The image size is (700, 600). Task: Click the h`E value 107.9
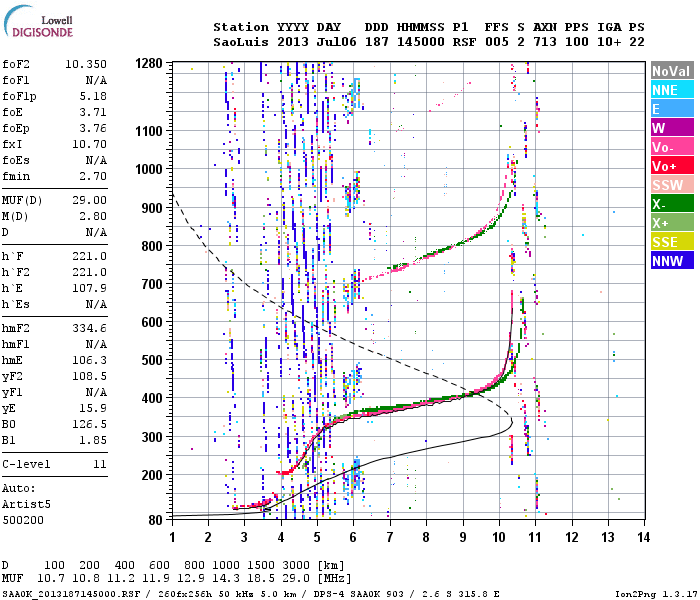[x=89, y=288]
